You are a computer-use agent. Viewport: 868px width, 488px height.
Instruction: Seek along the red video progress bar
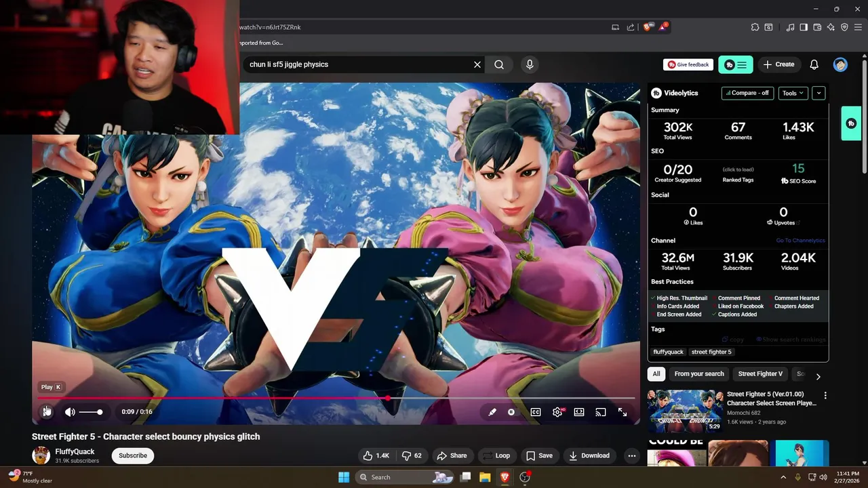click(336, 399)
